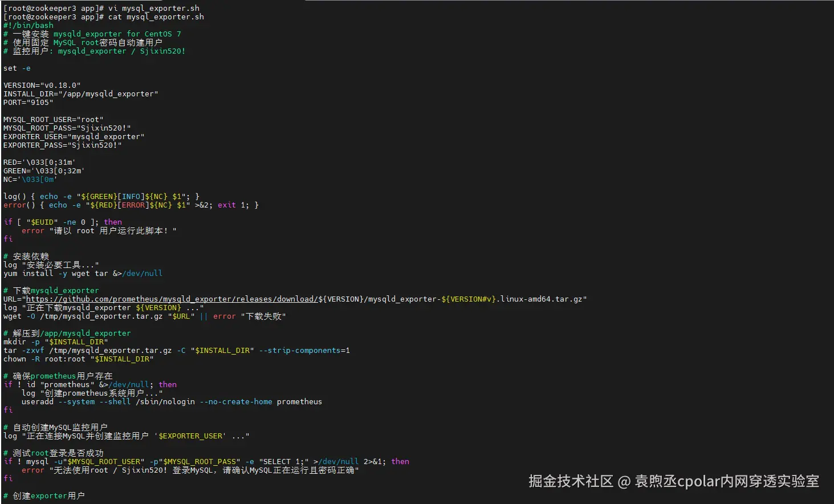Click the log "创建prometheus系统用户..." line
This screenshot has width=834, height=504.
92,393
